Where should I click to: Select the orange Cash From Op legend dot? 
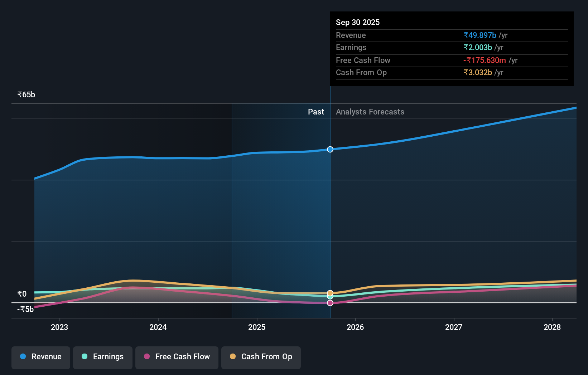(233, 357)
